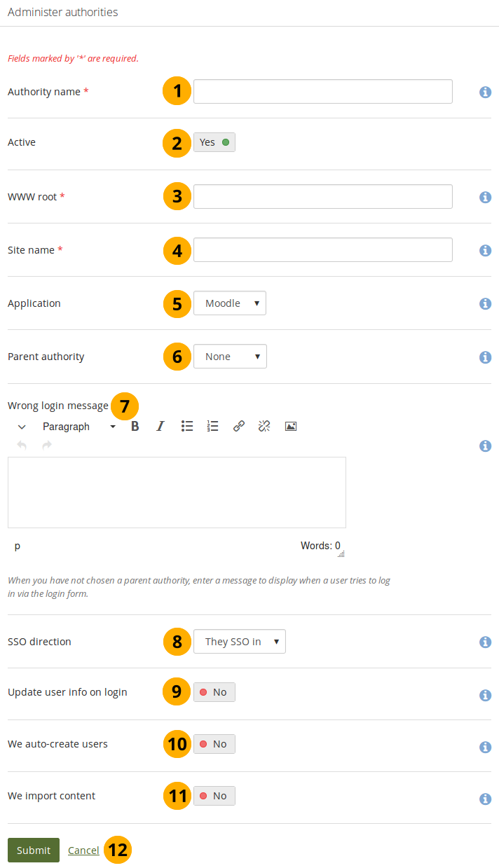The image size is (499, 868).
Task: Click the Submit button
Action: click(34, 850)
